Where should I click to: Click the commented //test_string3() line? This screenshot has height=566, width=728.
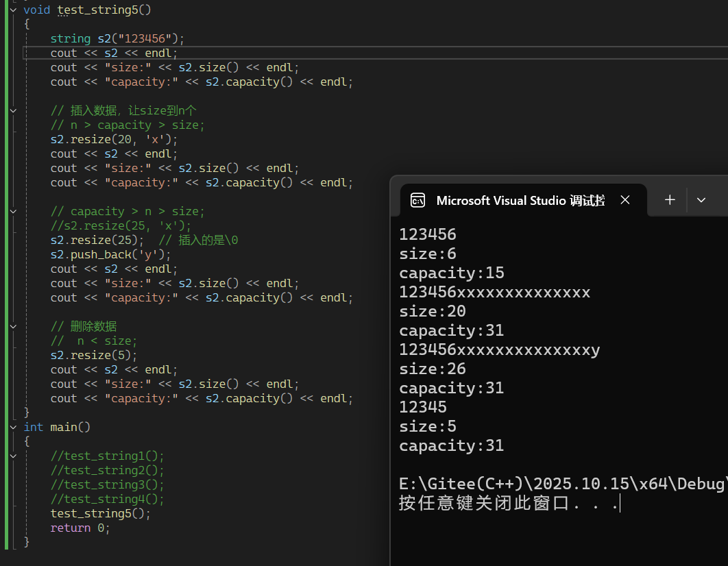pyautogui.click(x=107, y=484)
